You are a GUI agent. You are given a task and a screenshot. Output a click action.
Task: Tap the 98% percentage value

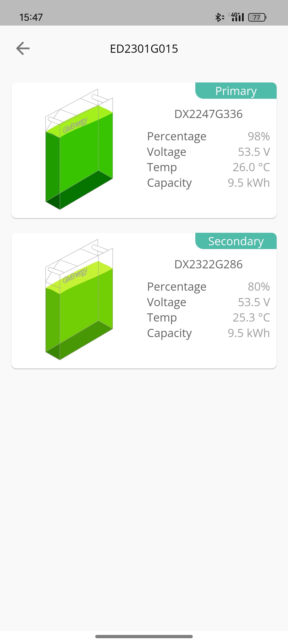tap(259, 136)
